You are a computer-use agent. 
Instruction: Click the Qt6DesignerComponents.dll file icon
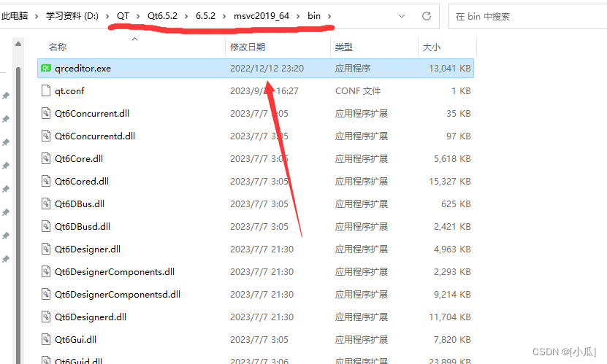pos(46,271)
